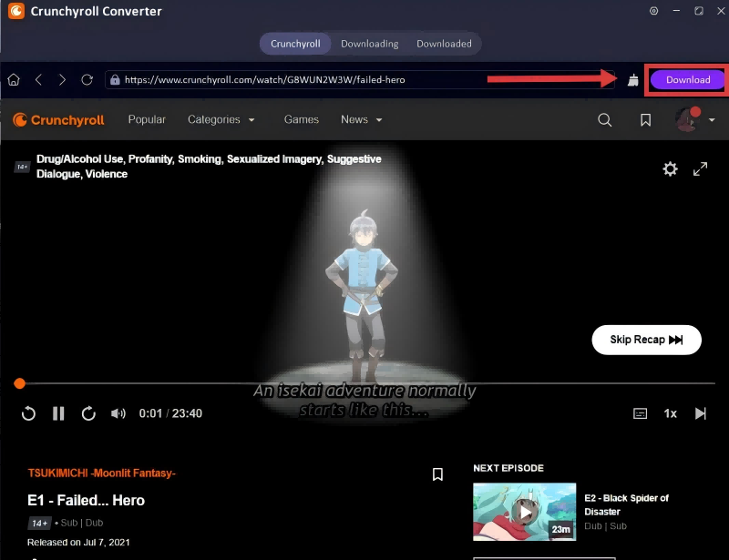Click the user profile avatar
This screenshot has height=560, width=729.
pyautogui.click(x=688, y=119)
